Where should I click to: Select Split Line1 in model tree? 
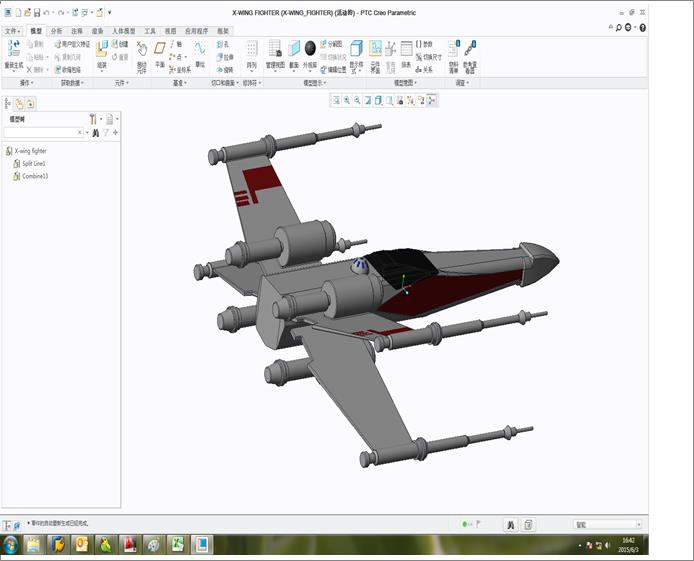coord(30,164)
